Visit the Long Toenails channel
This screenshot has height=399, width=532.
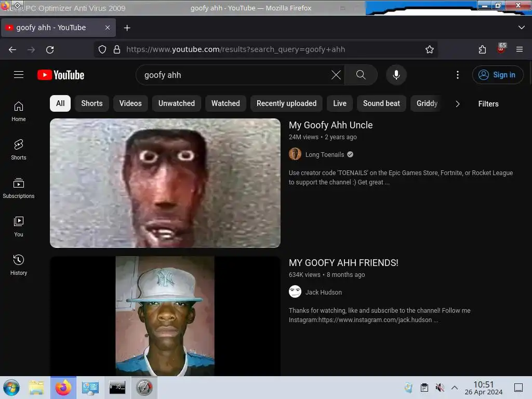[x=324, y=155]
